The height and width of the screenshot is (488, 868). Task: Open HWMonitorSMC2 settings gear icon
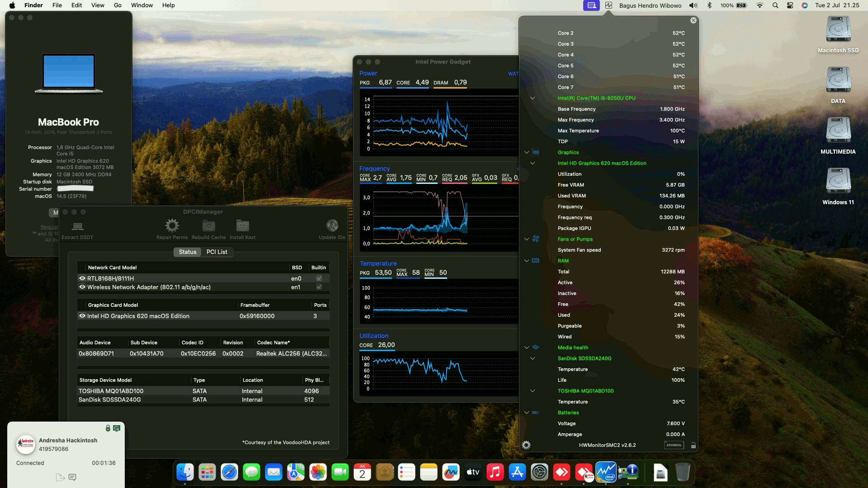(526, 445)
